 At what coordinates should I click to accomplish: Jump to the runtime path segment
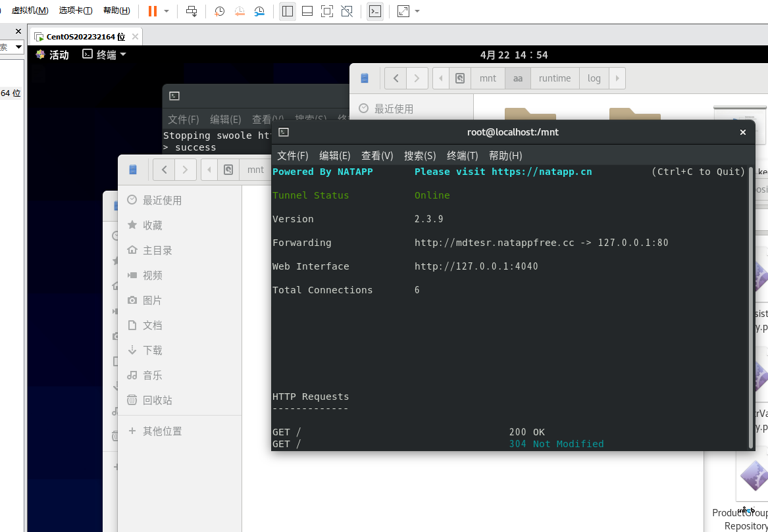point(555,78)
